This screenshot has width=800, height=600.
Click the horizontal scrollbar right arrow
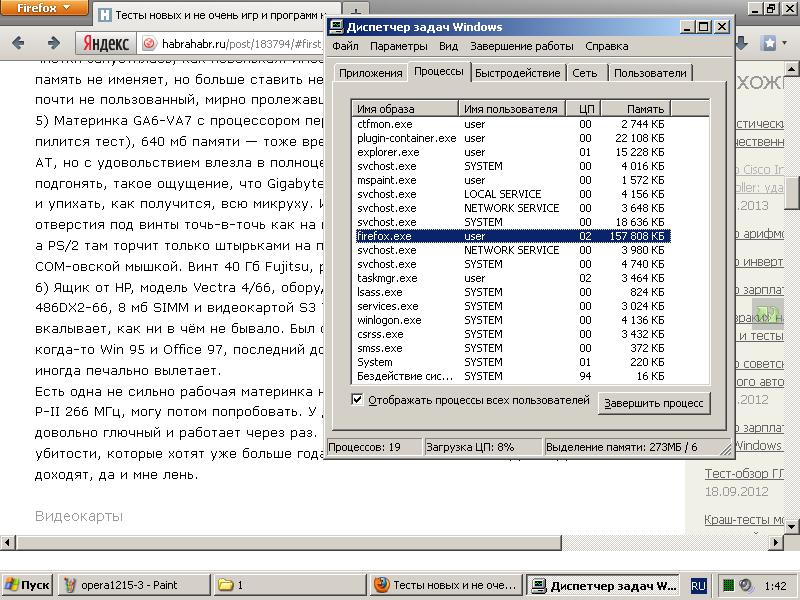(x=776, y=543)
